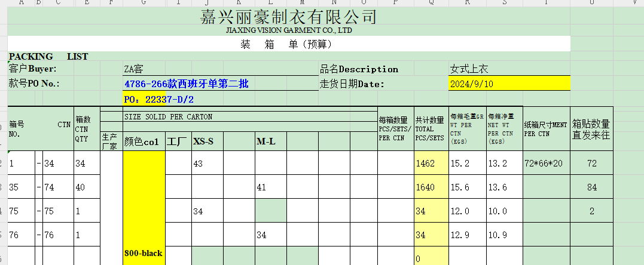Select the description cell 女式上衣
Viewport: 644px width, 265px height.
point(469,69)
